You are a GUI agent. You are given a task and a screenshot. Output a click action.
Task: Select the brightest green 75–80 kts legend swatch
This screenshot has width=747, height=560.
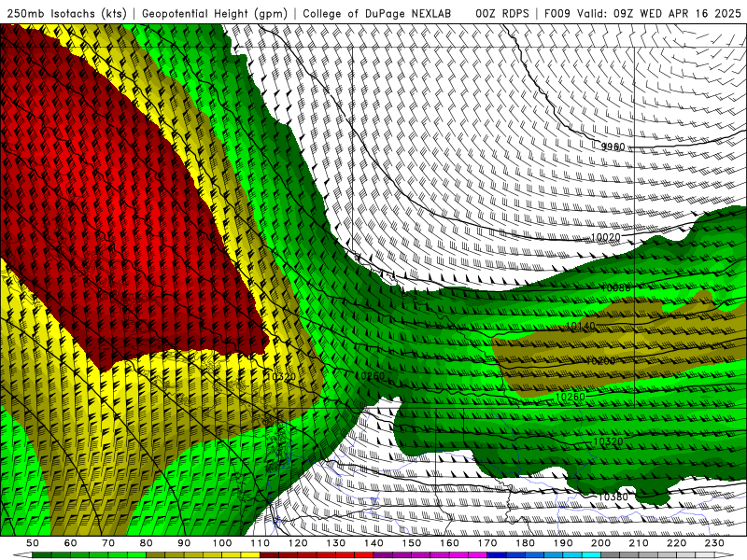point(136,555)
